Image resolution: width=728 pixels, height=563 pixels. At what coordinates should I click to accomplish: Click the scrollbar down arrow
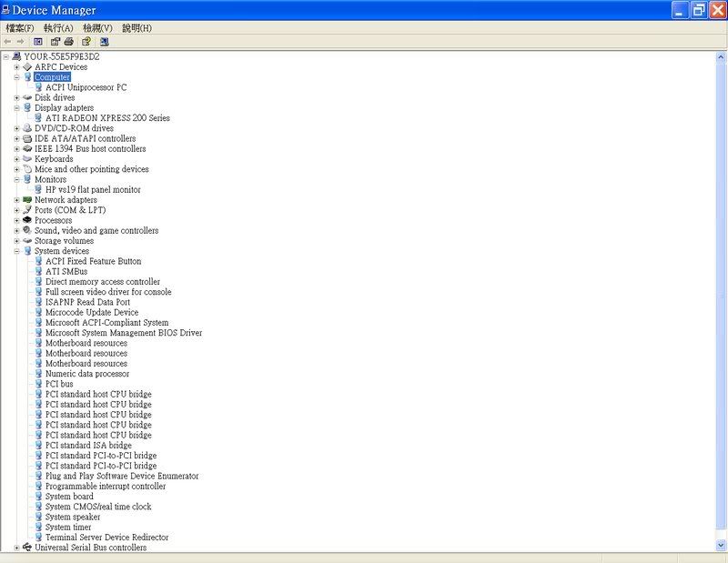pos(721,545)
